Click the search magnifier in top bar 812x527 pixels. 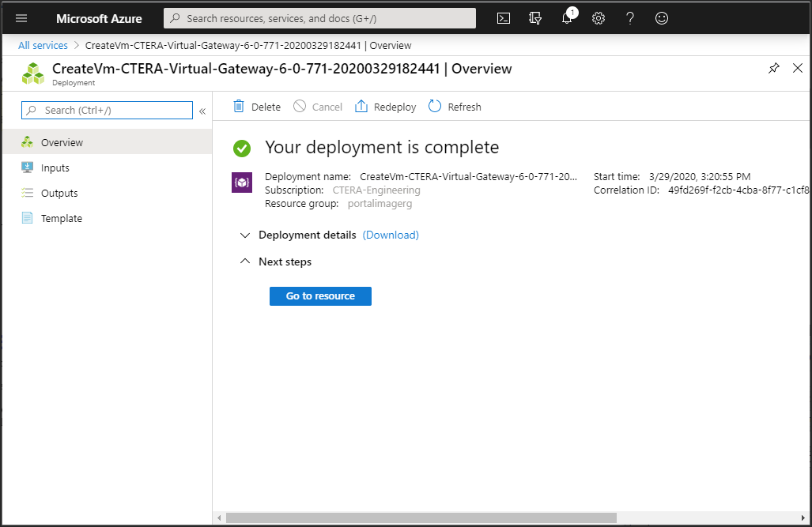tap(175, 18)
